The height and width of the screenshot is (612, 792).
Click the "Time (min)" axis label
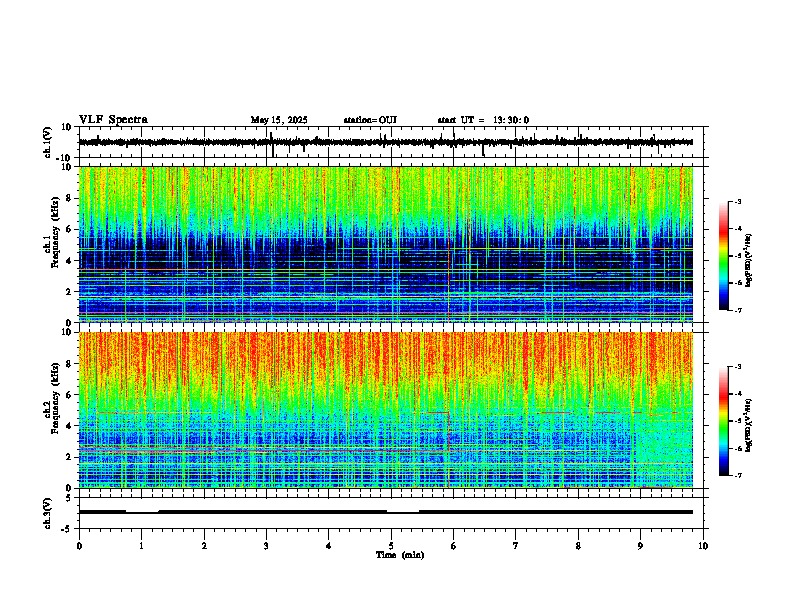(400, 555)
